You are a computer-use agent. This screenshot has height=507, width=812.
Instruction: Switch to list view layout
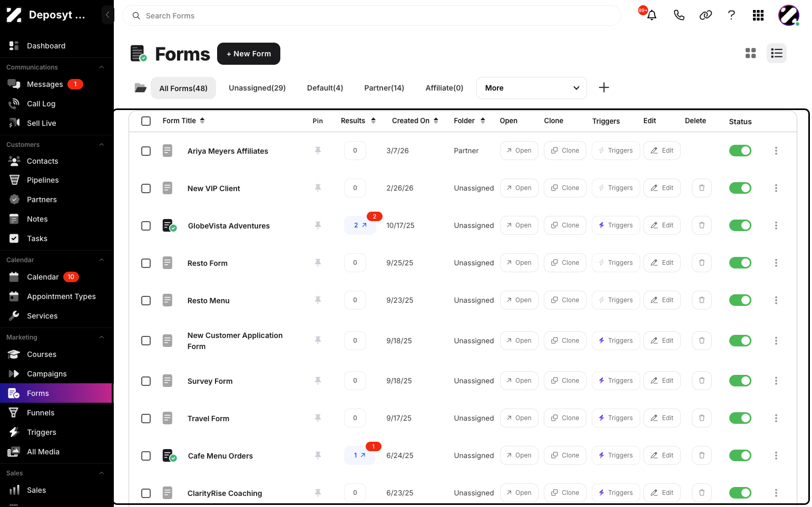(777, 53)
